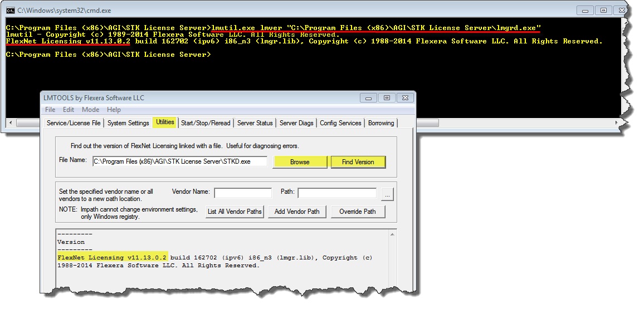Click the version output scrollbar up arrow
This screenshot has height=309, width=644.
pos(392,234)
